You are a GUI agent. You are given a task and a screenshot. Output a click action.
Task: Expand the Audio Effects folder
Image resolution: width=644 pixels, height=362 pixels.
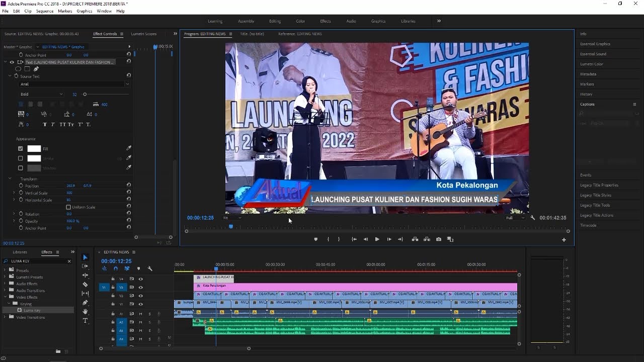point(5,284)
